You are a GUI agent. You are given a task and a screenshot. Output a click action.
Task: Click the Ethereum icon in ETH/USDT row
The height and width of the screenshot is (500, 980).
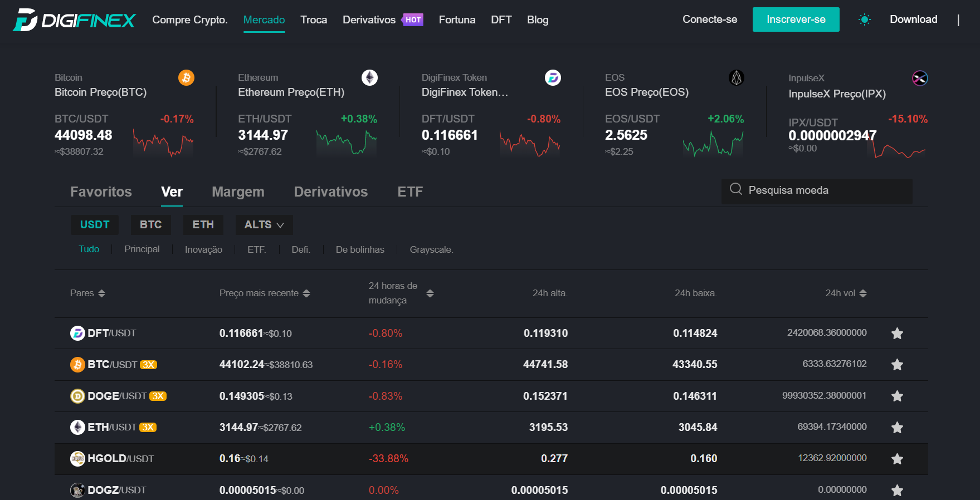coord(77,427)
